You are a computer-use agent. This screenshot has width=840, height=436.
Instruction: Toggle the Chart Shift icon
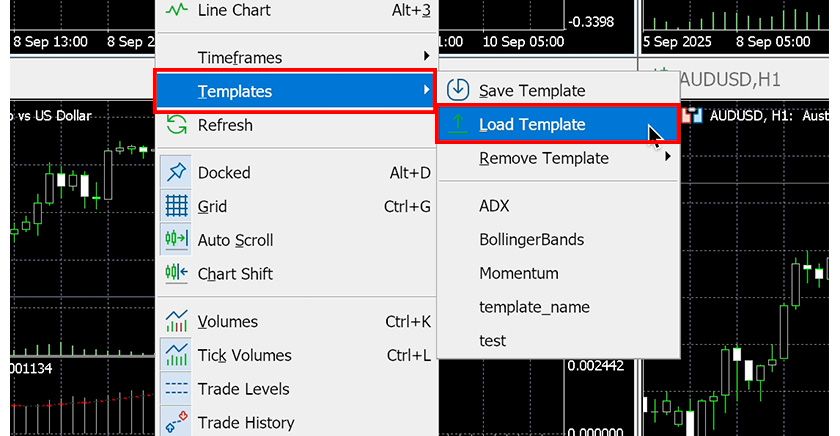[x=177, y=274]
